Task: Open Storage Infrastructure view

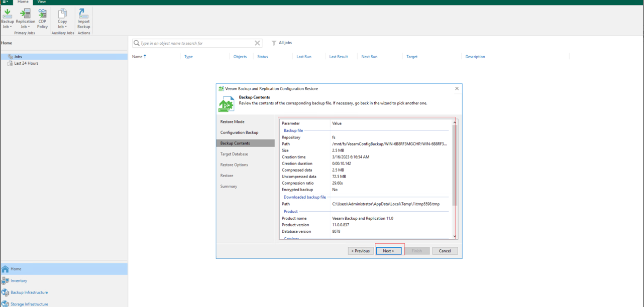Action: click(x=29, y=303)
